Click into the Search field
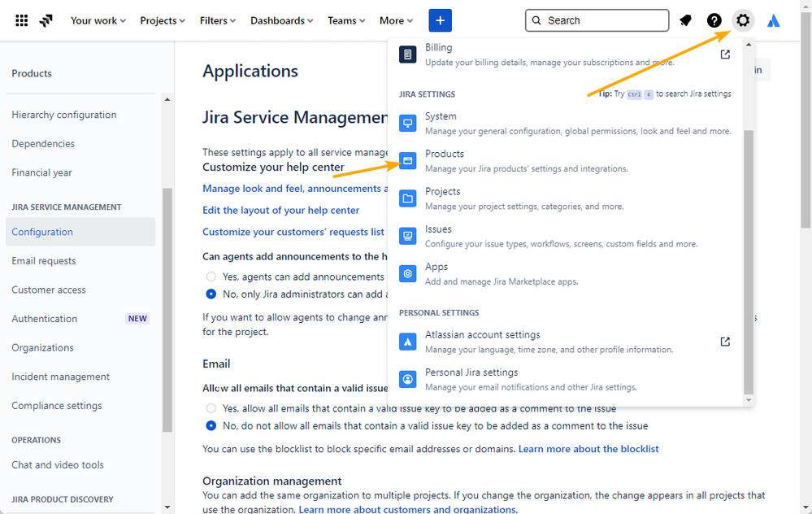812x514 pixels. (597, 20)
